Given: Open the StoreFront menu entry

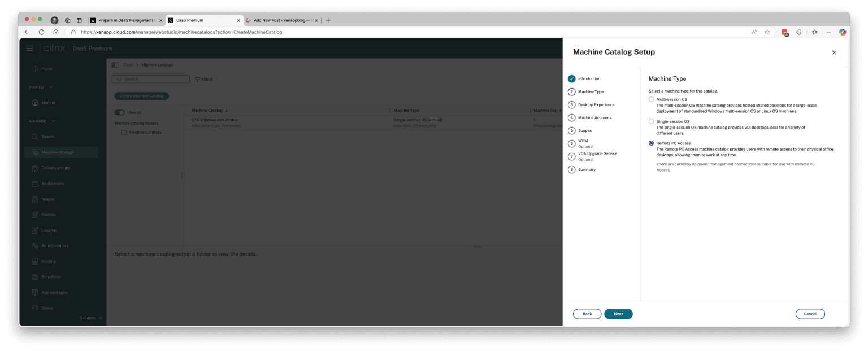Looking at the screenshot, I should click(50, 277).
